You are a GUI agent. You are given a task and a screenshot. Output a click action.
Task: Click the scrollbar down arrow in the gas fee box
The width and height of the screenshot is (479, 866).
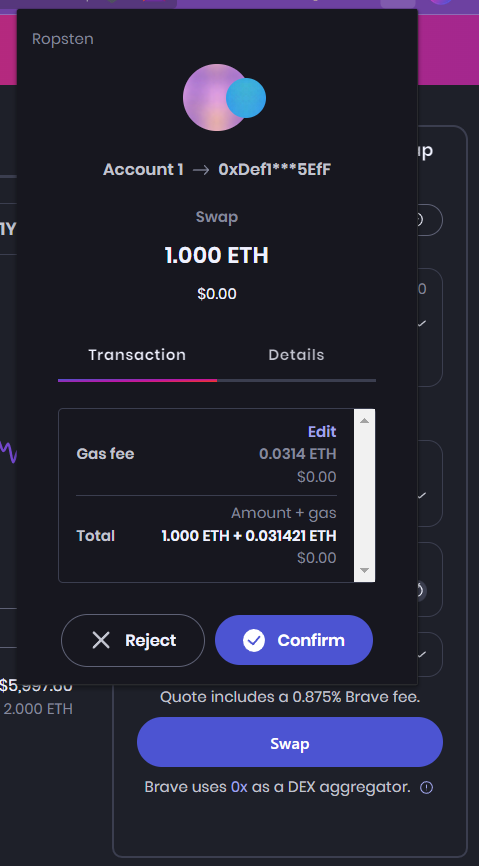click(x=364, y=570)
